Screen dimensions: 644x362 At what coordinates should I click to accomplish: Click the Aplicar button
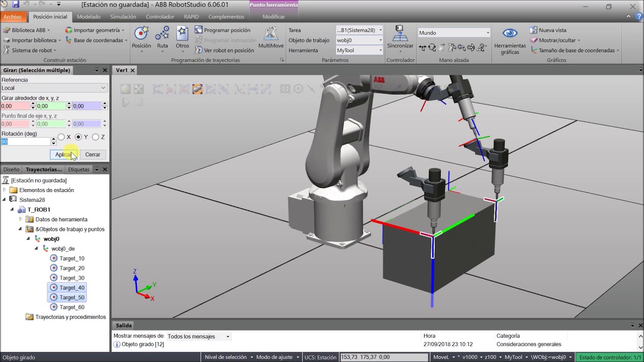pos(64,154)
